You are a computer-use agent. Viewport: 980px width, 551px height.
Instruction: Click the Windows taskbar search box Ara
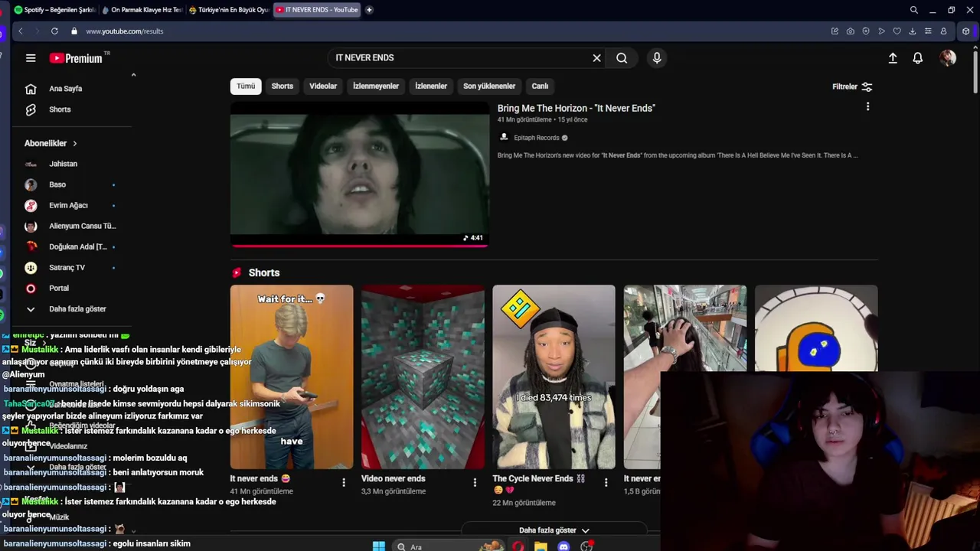pyautogui.click(x=448, y=546)
